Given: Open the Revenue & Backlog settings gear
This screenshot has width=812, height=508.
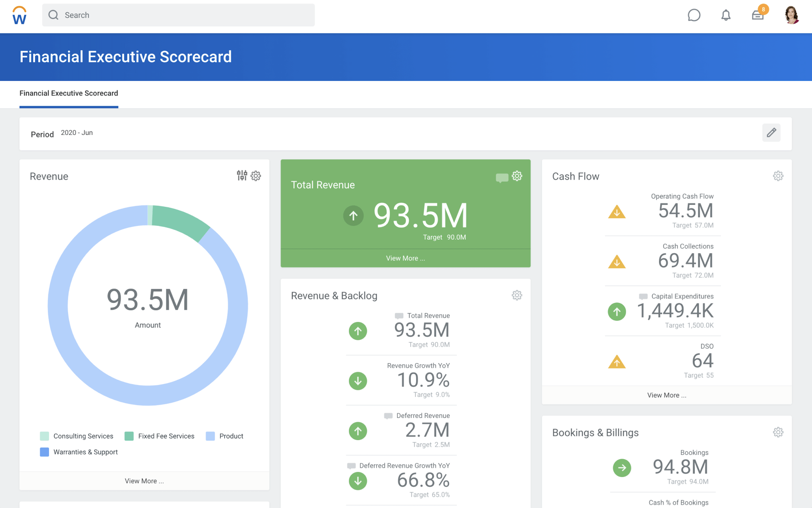Looking at the screenshot, I should pos(517,295).
